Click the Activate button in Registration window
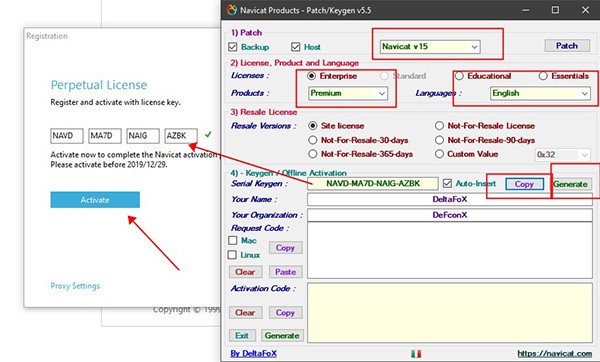The width and height of the screenshot is (600, 362). tap(95, 200)
